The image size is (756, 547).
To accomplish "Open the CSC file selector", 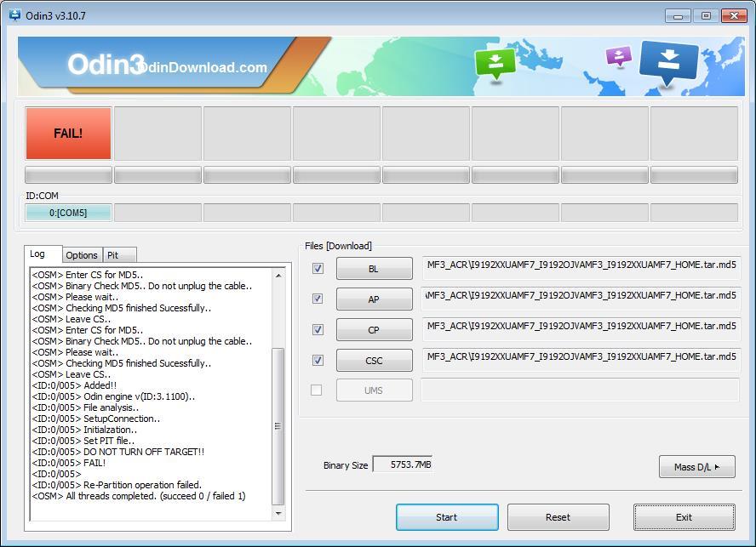I will (374, 360).
